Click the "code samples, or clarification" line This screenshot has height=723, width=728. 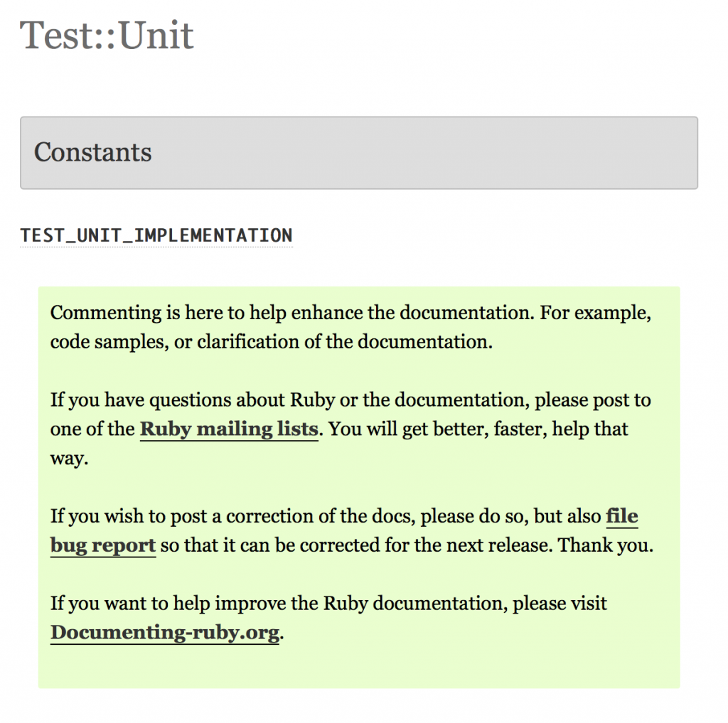[x=271, y=342]
